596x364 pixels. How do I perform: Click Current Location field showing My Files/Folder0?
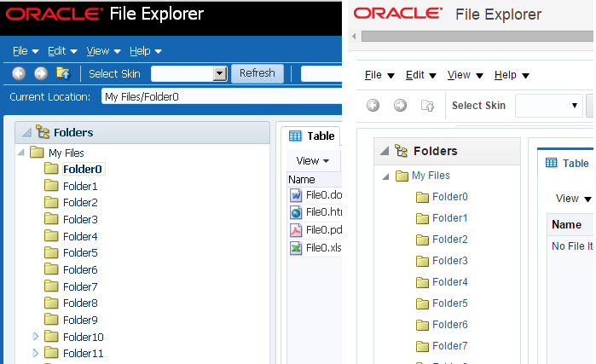pyautogui.click(x=221, y=96)
